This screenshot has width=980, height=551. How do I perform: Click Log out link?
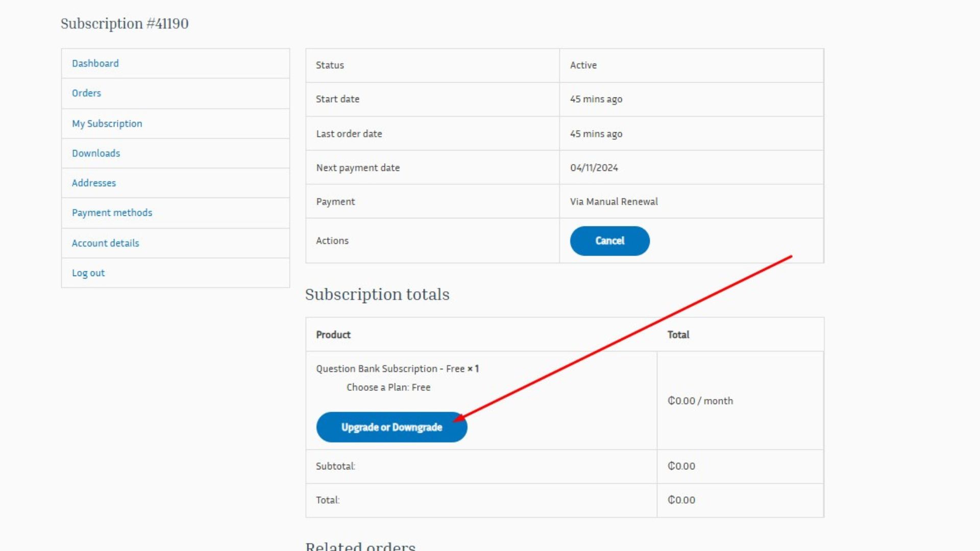pyautogui.click(x=88, y=273)
